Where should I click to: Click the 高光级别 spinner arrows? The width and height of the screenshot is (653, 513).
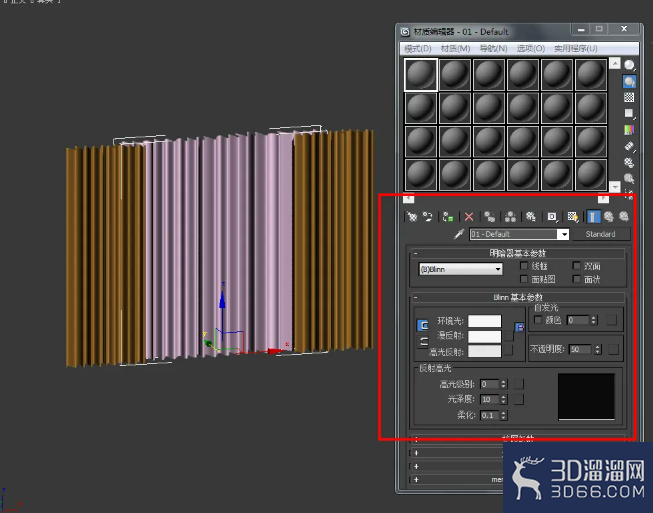click(x=503, y=384)
